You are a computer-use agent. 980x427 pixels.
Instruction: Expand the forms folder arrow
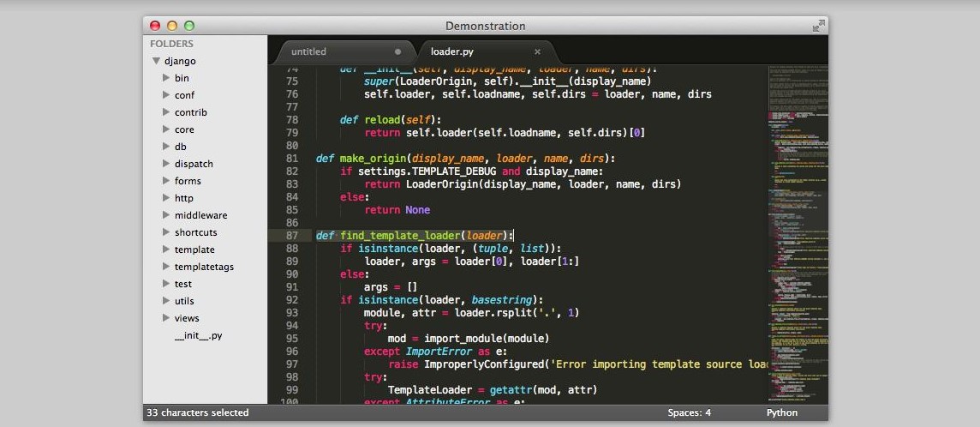166,181
